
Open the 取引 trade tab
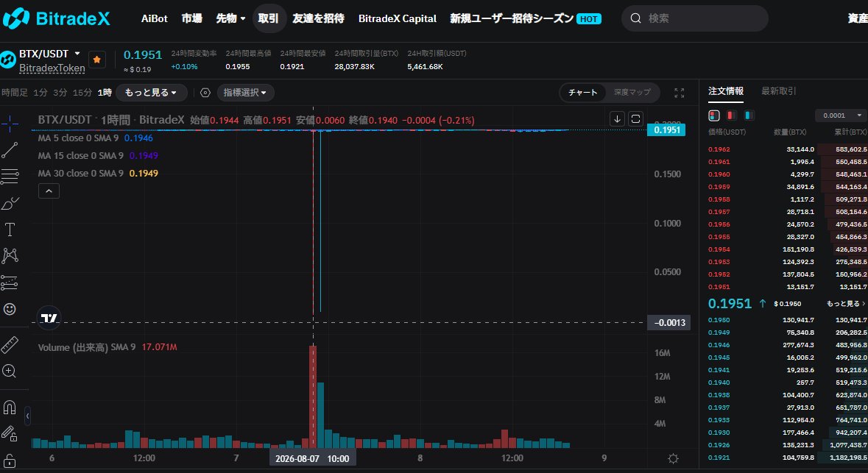pos(269,18)
